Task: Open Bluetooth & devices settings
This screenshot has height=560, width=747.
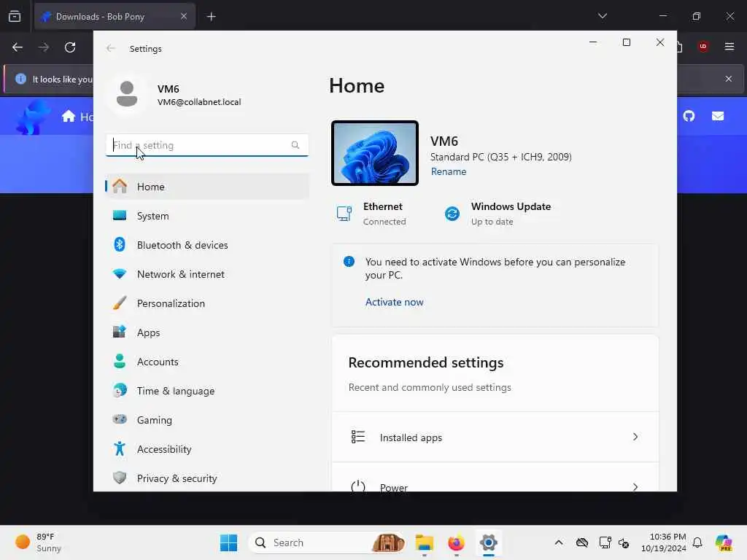Action: [x=207, y=245]
